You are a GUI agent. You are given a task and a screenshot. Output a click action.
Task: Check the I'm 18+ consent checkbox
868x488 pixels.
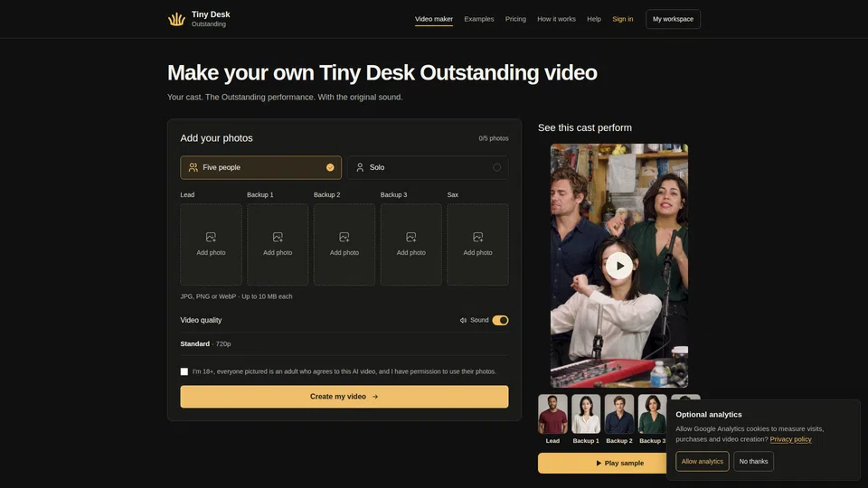[184, 371]
